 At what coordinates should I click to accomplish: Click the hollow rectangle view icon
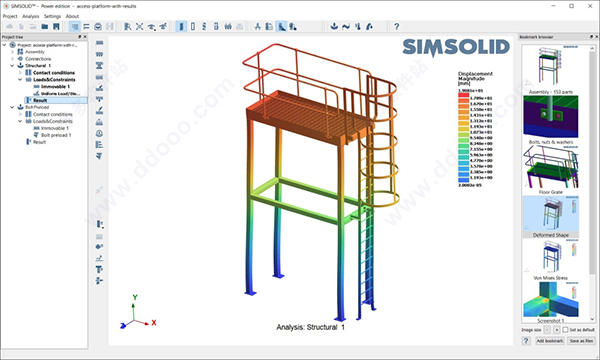tap(193, 26)
